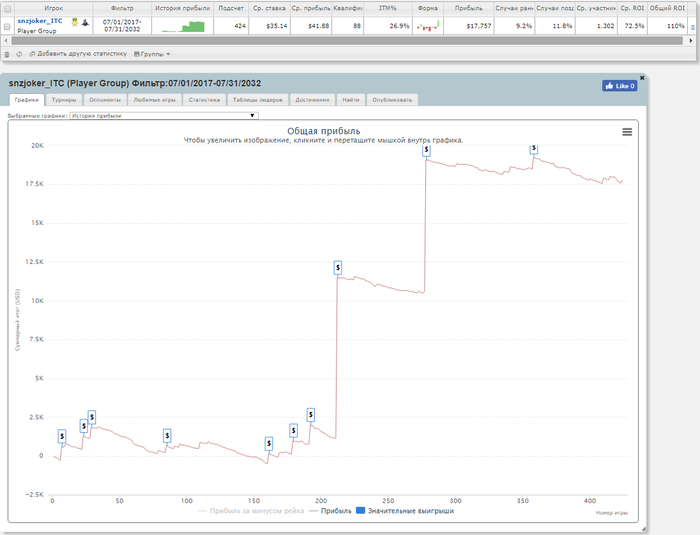
Task: Click the $ marker near game 23
Action: (83, 426)
